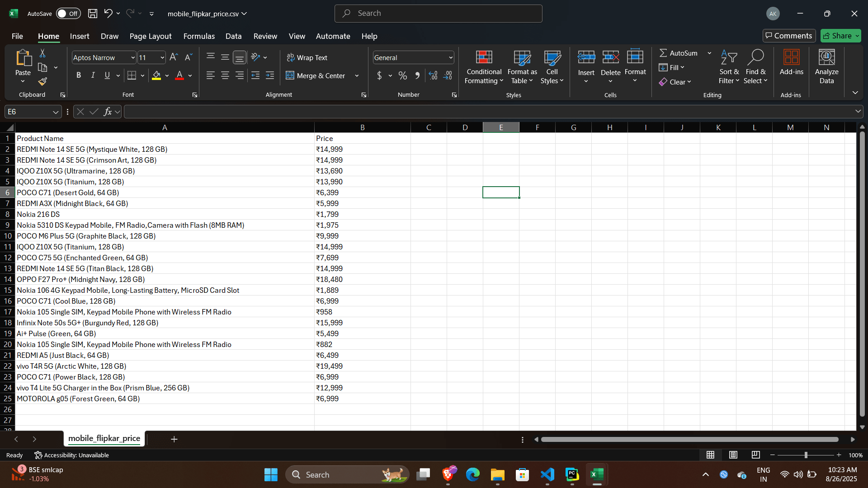Click Accessibility: Unavailable in status bar
Image resolution: width=868 pixels, height=488 pixels.
(71, 455)
